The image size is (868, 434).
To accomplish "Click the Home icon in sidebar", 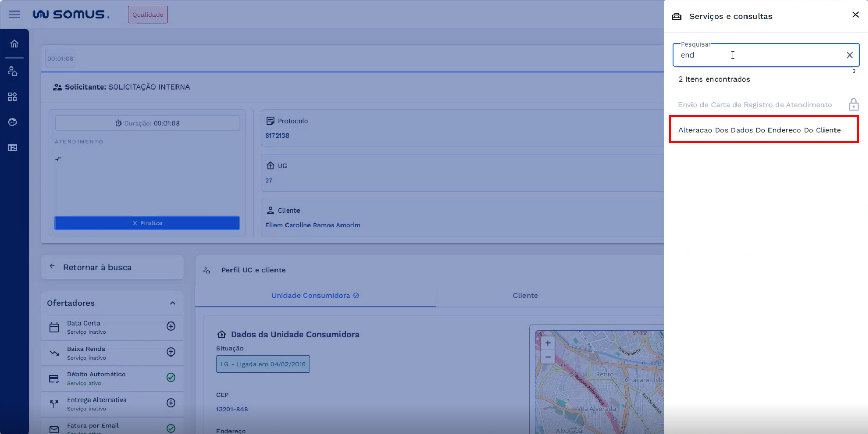I will coord(14,44).
